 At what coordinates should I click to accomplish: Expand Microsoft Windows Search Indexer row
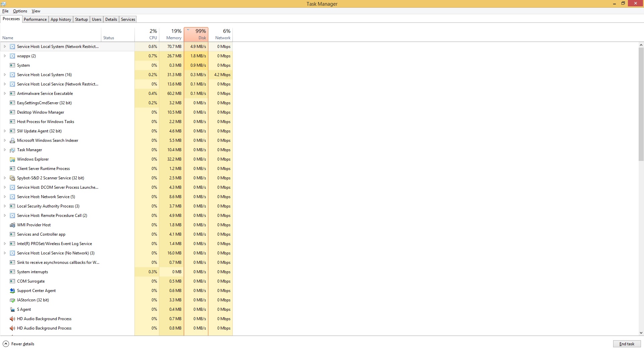tap(5, 140)
